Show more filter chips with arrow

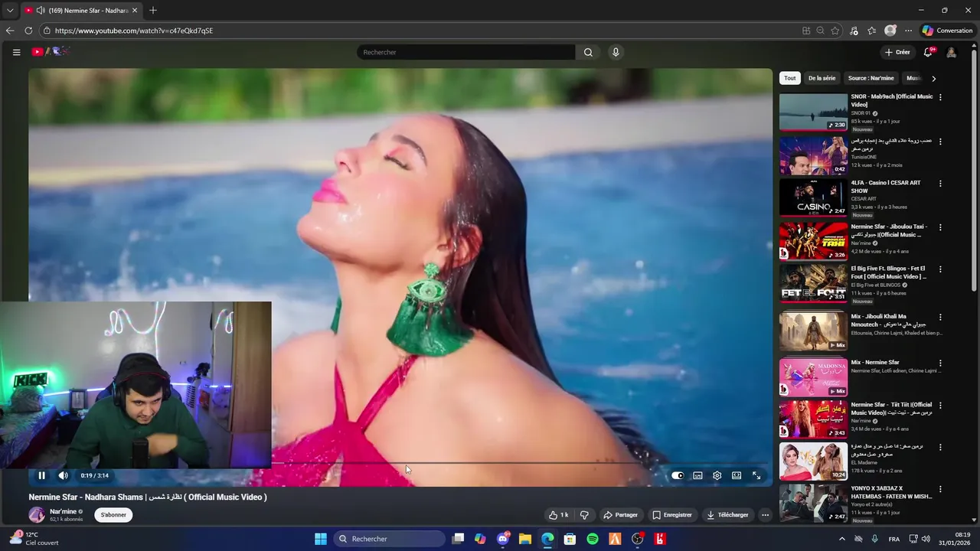(x=933, y=78)
